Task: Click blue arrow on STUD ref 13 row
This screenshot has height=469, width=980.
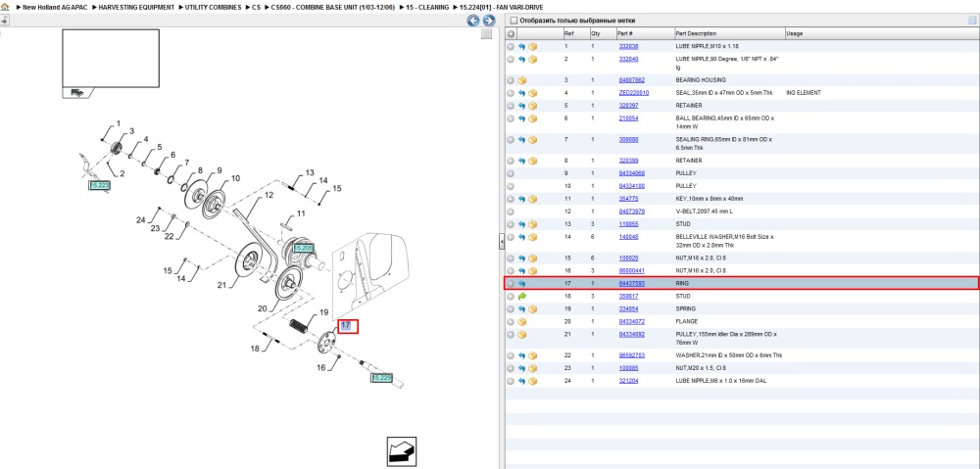Action: tap(521, 224)
